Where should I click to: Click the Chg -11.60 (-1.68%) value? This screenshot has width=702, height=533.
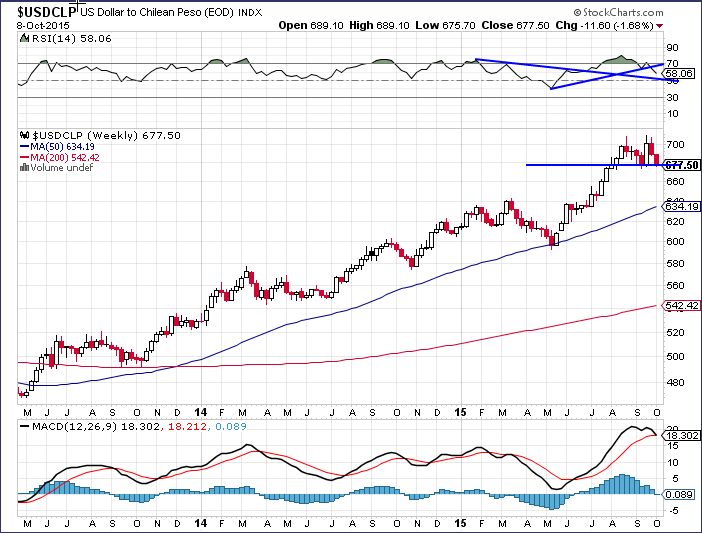pyautogui.click(x=605, y=26)
